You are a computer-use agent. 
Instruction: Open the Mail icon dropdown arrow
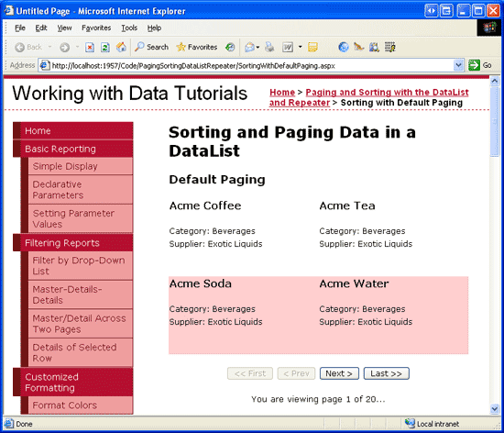[257, 48]
